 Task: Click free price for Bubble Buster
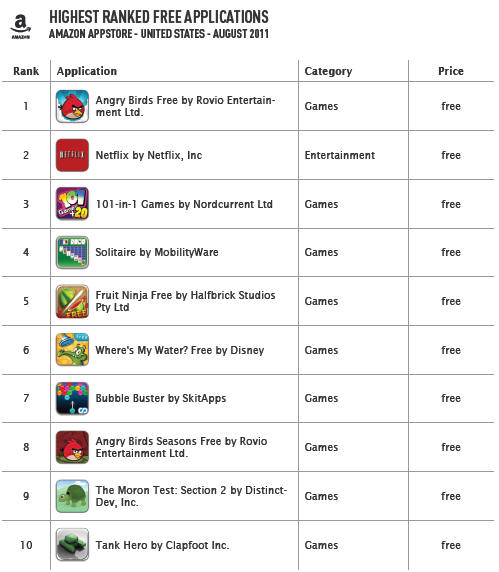pyautogui.click(x=451, y=398)
